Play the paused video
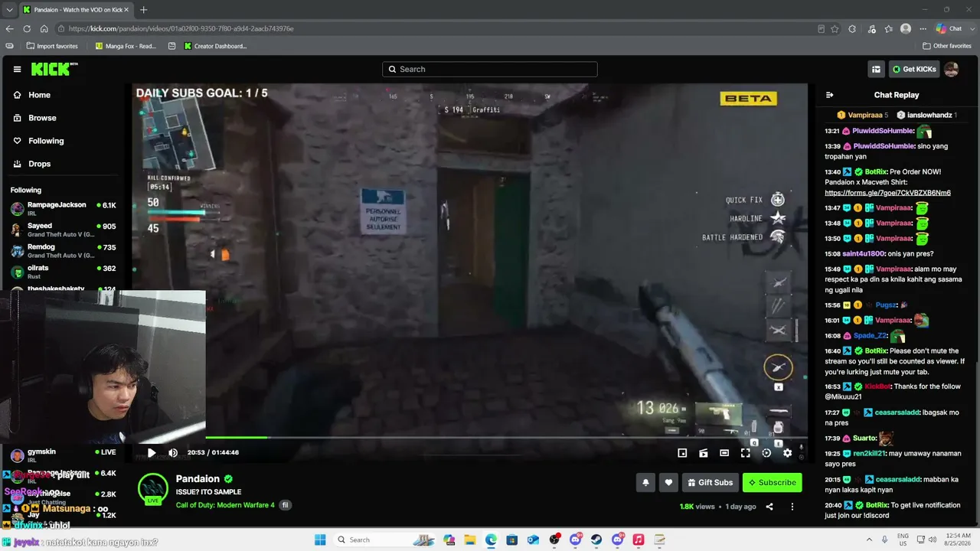 pos(152,452)
